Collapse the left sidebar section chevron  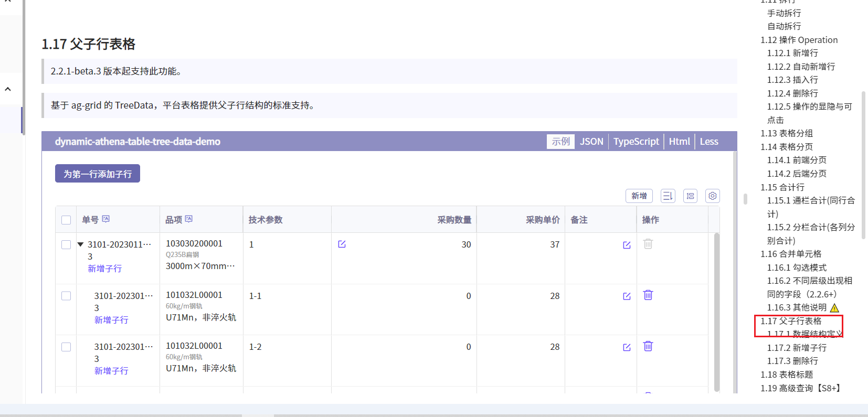[8, 89]
